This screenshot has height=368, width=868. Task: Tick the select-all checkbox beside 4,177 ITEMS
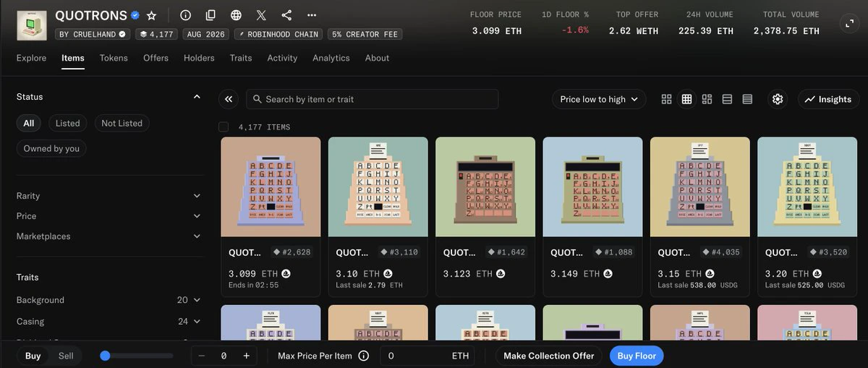[224, 127]
